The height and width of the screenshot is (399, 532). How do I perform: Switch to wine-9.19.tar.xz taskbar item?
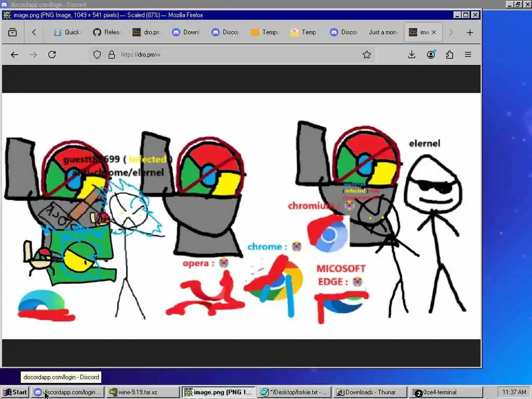[142, 392]
